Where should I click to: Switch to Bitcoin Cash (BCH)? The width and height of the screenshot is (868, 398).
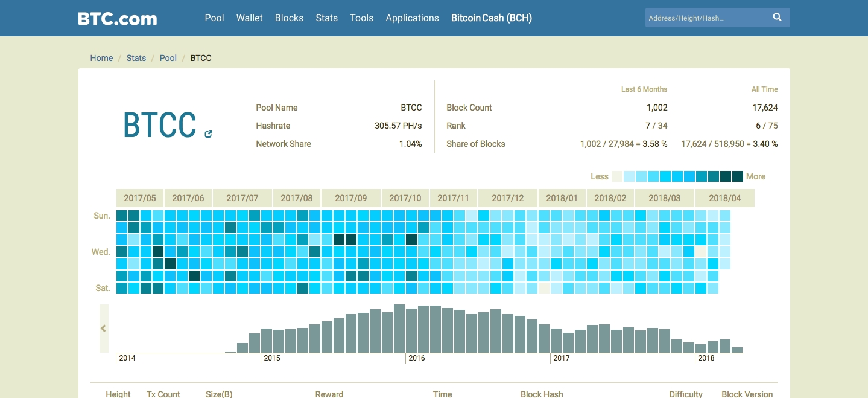tap(492, 18)
